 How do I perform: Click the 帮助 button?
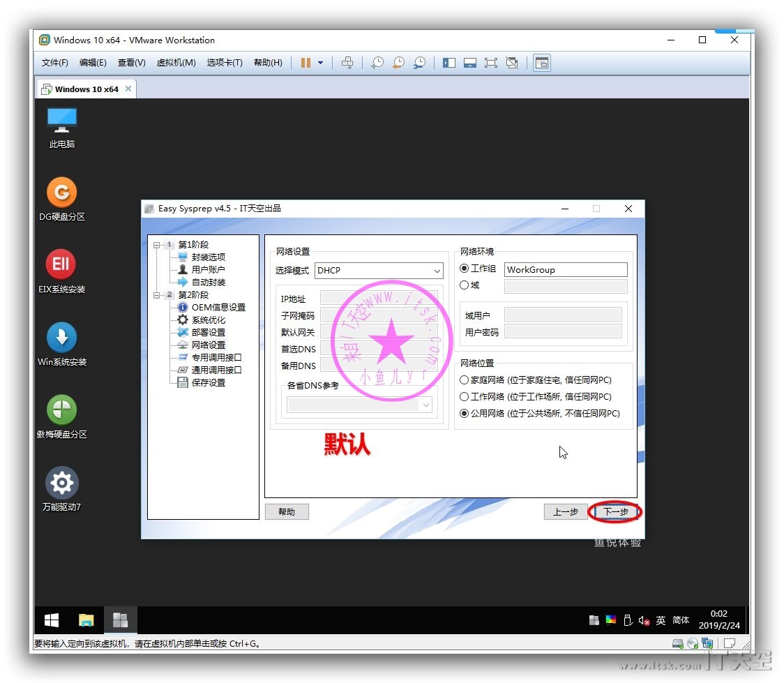tap(287, 511)
